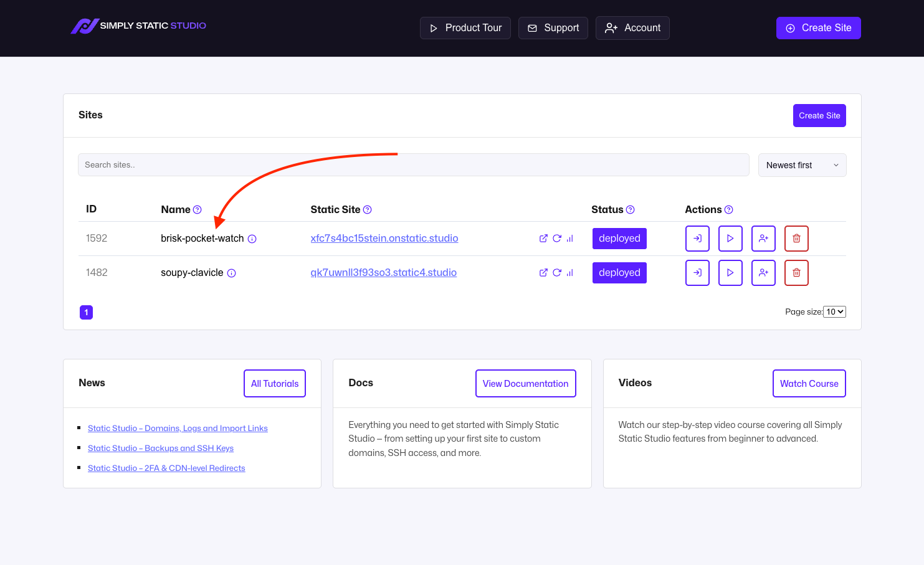This screenshot has width=924, height=565.
Task: Open the Newest first sort dropdown
Action: 802,165
